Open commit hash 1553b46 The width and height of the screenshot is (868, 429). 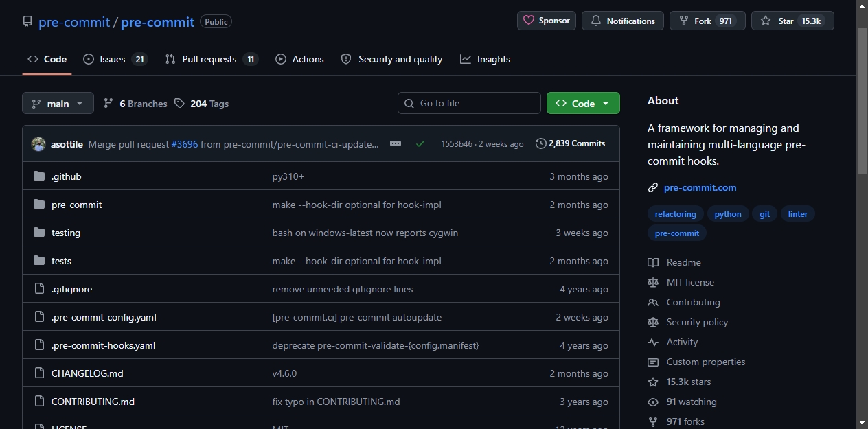[x=457, y=144]
